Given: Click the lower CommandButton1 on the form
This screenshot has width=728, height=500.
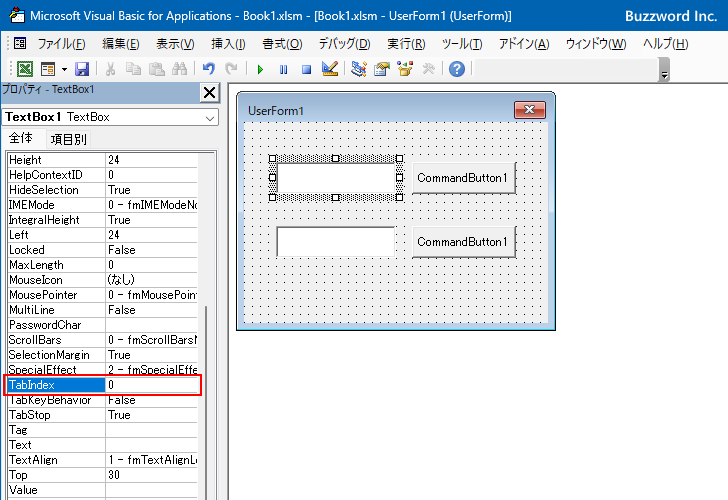Looking at the screenshot, I should point(464,242).
